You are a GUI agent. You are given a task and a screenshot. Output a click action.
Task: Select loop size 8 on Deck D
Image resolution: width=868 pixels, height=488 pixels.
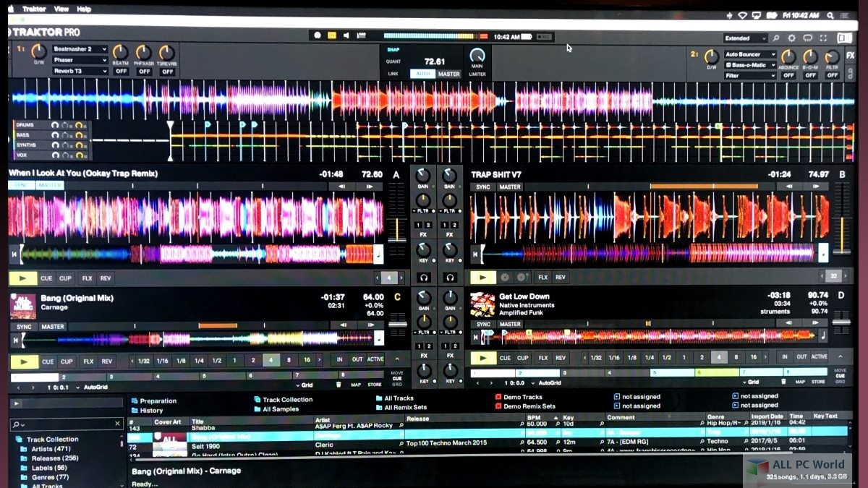(x=736, y=358)
